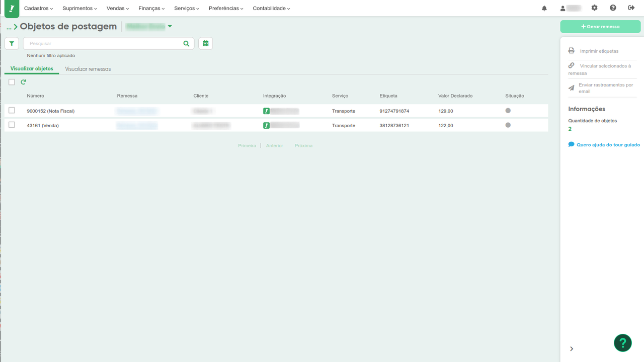
Task: Click integration icon in row 9000152
Action: point(266,111)
